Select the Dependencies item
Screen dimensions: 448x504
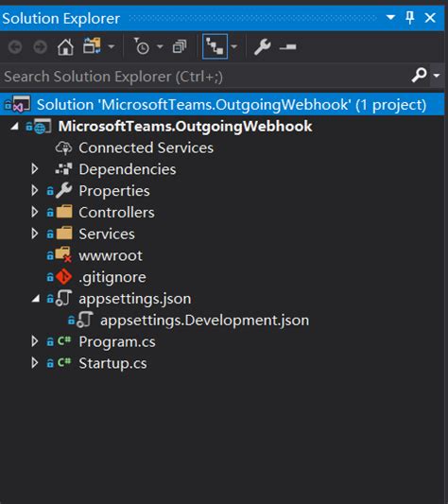pyautogui.click(x=128, y=169)
